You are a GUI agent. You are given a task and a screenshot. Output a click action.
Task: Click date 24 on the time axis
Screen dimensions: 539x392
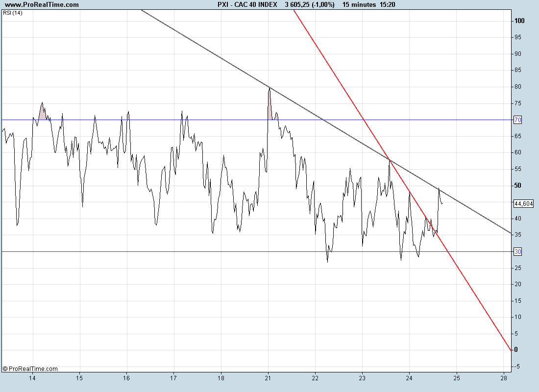(x=409, y=378)
